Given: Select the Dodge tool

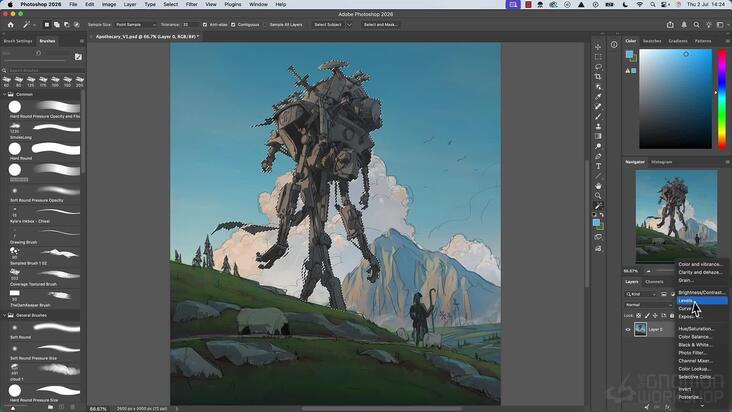Looking at the screenshot, I should (598, 147).
